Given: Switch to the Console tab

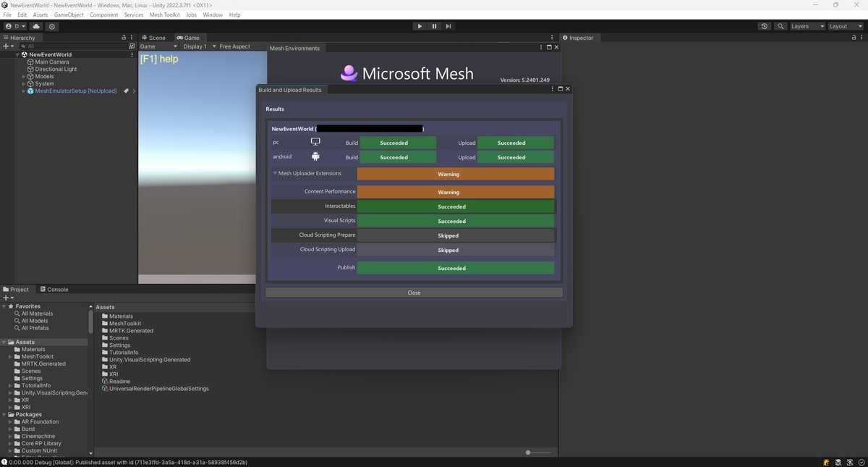Looking at the screenshot, I should 54,290.
